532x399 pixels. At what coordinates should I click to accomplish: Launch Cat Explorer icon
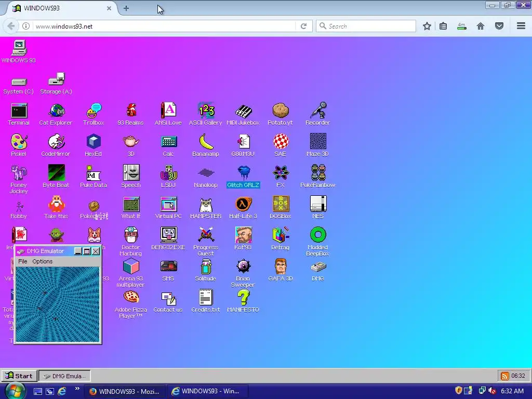(x=56, y=114)
